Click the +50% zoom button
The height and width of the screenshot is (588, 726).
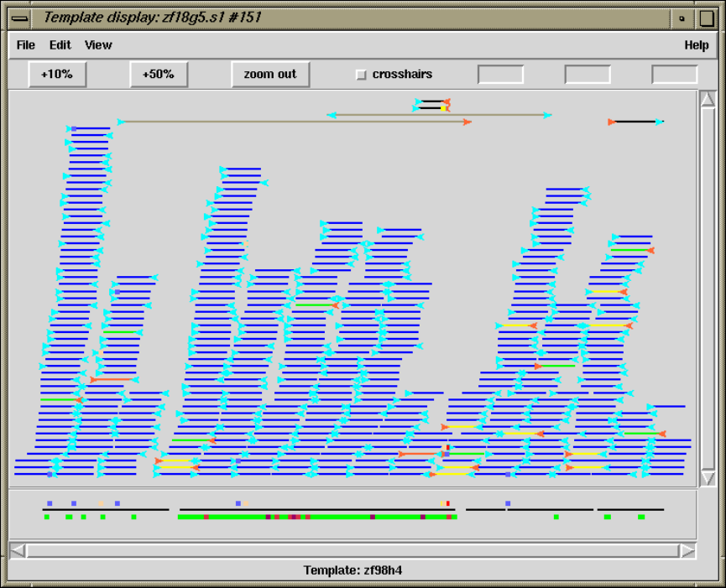[159, 74]
